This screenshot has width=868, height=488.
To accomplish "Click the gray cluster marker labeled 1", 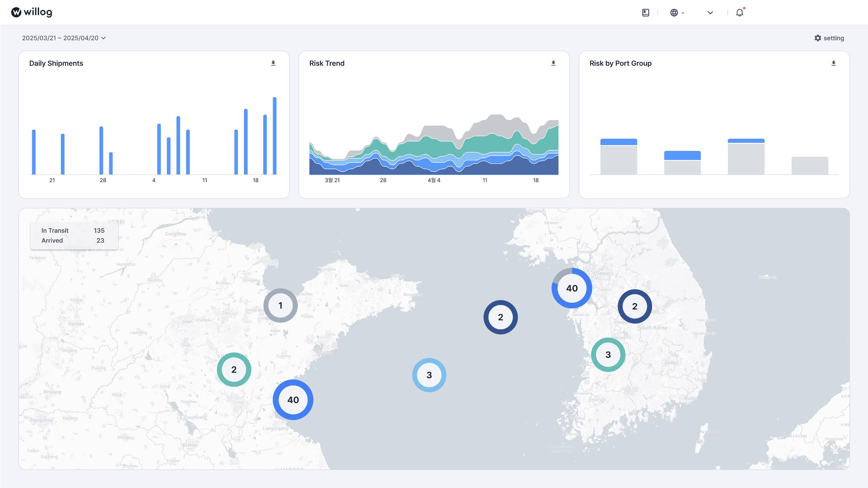I will (x=280, y=306).
